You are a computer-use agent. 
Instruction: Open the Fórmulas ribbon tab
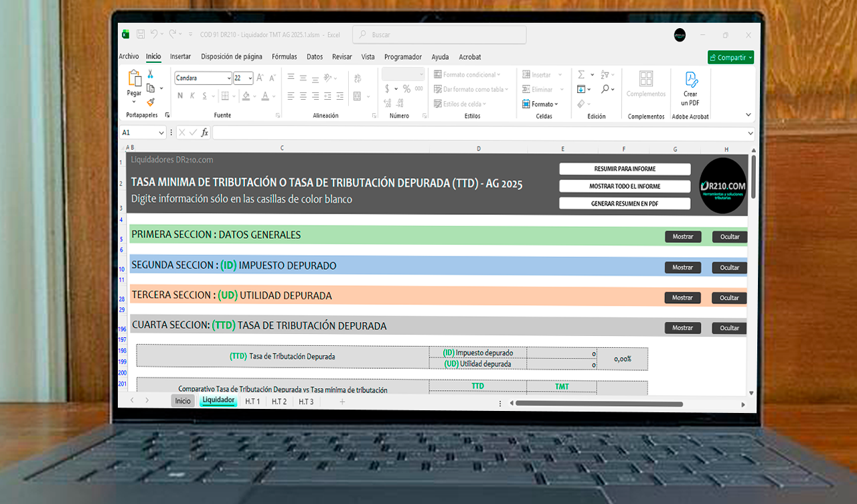pos(285,57)
